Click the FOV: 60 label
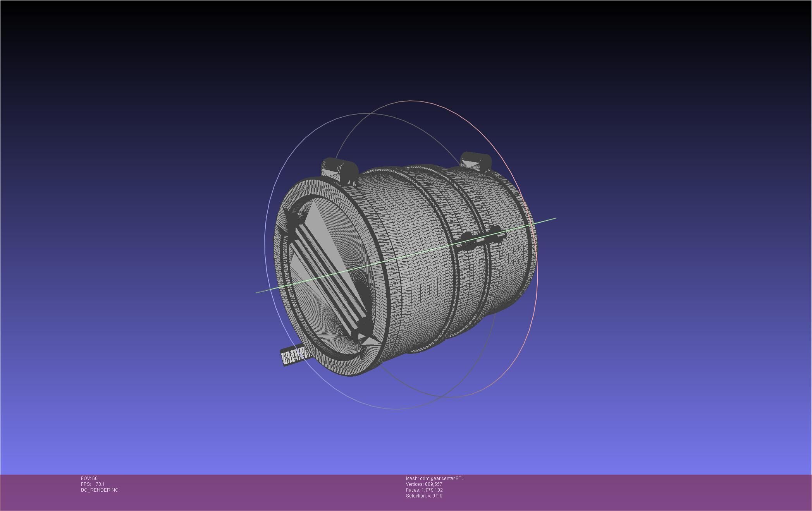This screenshot has width=812, height=511. tap(89, 478)
